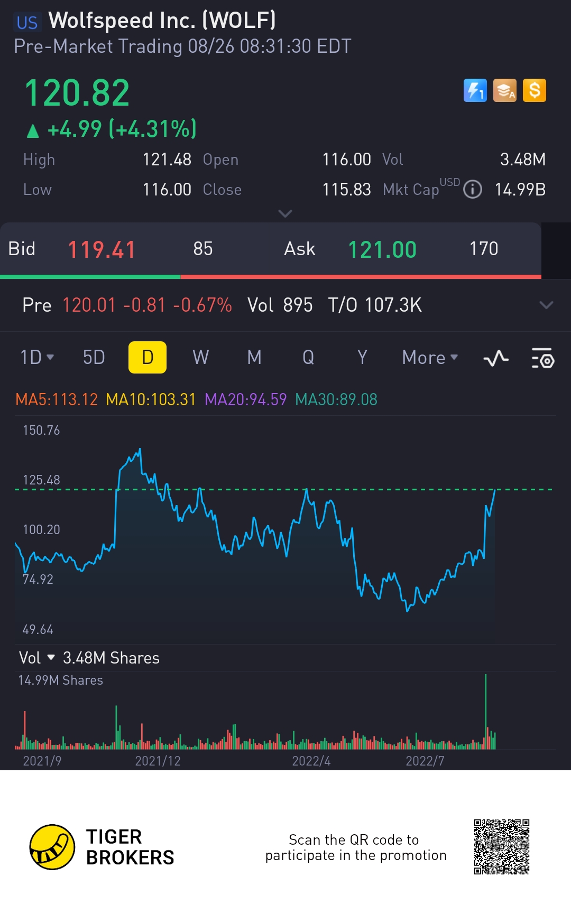571x924 pixels.
Task: Select the D daily chart tab
Action: click(148, 358)
